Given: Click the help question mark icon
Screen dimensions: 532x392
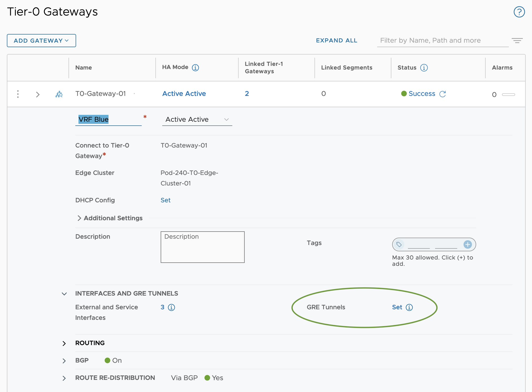Looking at the screenshot, I should 519,12.
